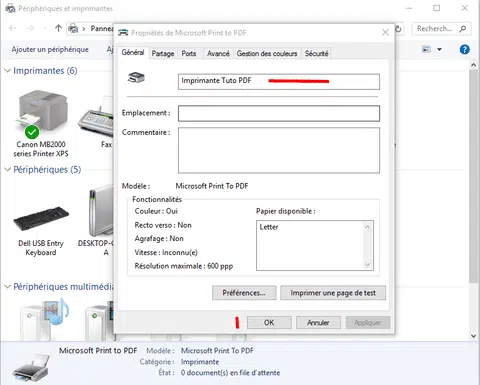Collapse the Imprimantes (6) group

(7, 71)
